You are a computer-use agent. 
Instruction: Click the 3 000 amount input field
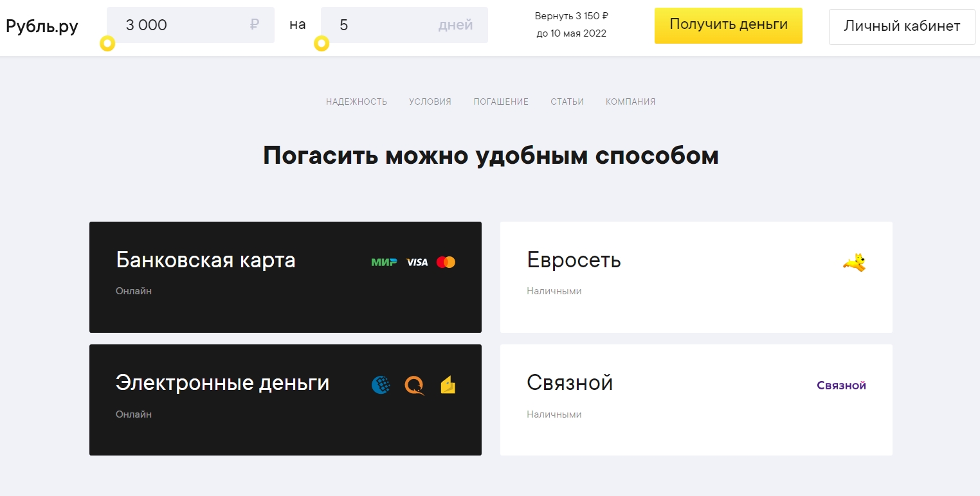click(x=190, y=25)
